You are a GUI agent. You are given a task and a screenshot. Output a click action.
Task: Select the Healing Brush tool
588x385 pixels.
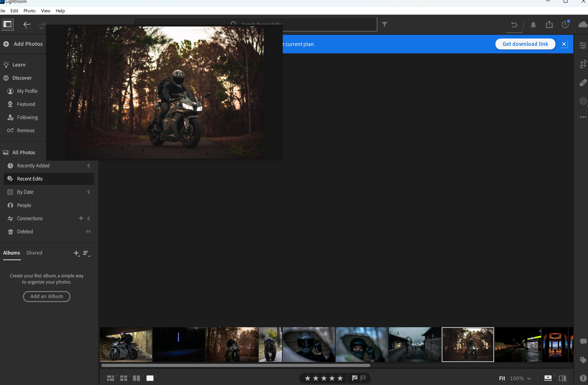(x=583, y=83)
